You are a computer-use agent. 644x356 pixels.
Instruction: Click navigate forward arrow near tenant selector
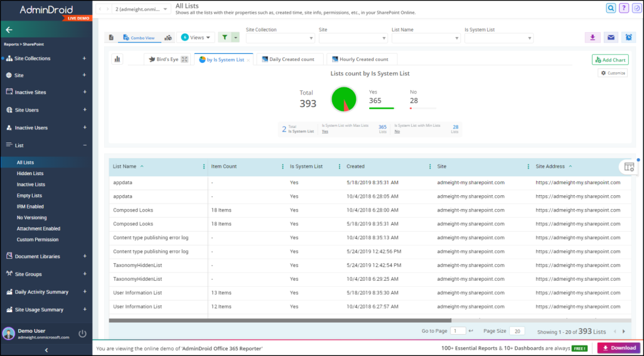(x=108, y=9)
